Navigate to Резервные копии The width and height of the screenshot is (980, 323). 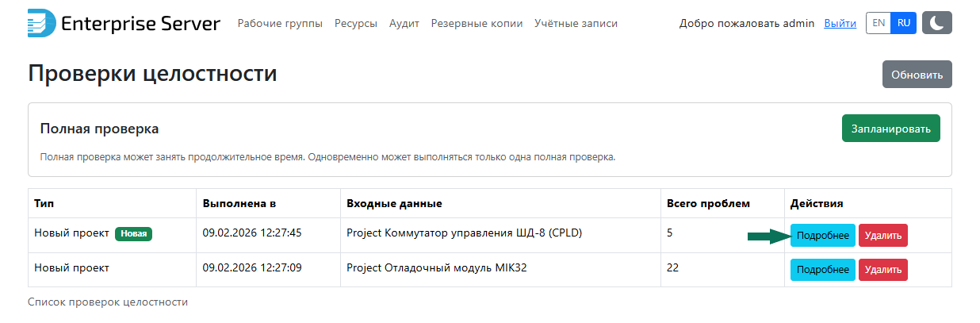point(477,24)
